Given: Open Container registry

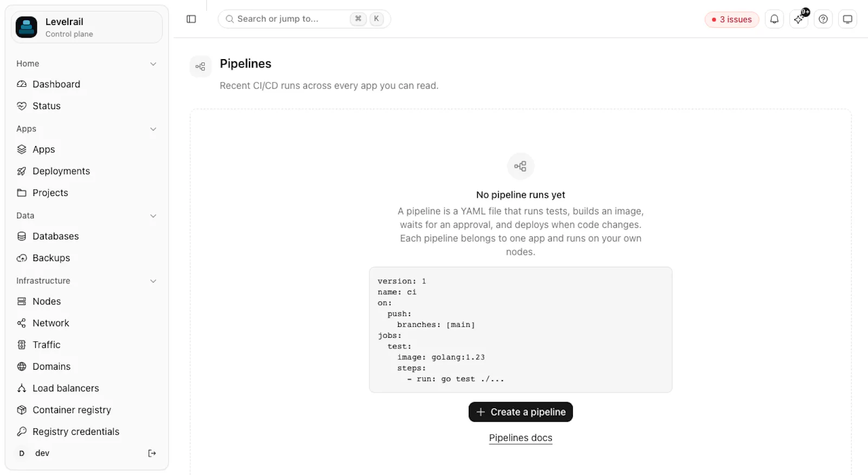Looking at the screenshot, I should pos(87,410).
